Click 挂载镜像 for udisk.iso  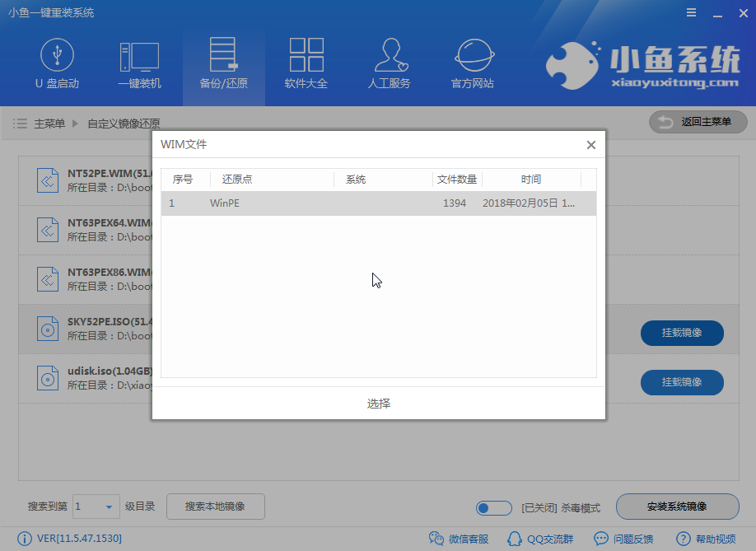pos(681,382)
